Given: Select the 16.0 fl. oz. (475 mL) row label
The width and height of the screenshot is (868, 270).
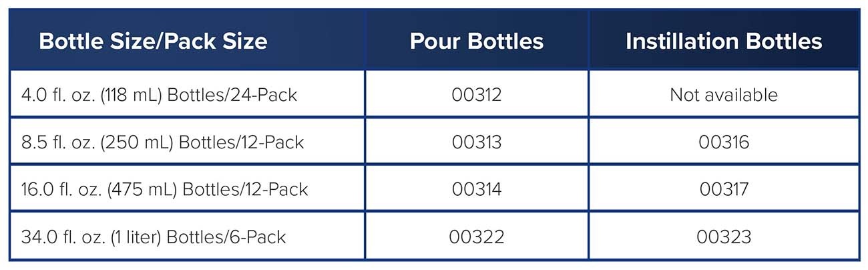Looking at the screenshot, I should (x=164, y=189).
